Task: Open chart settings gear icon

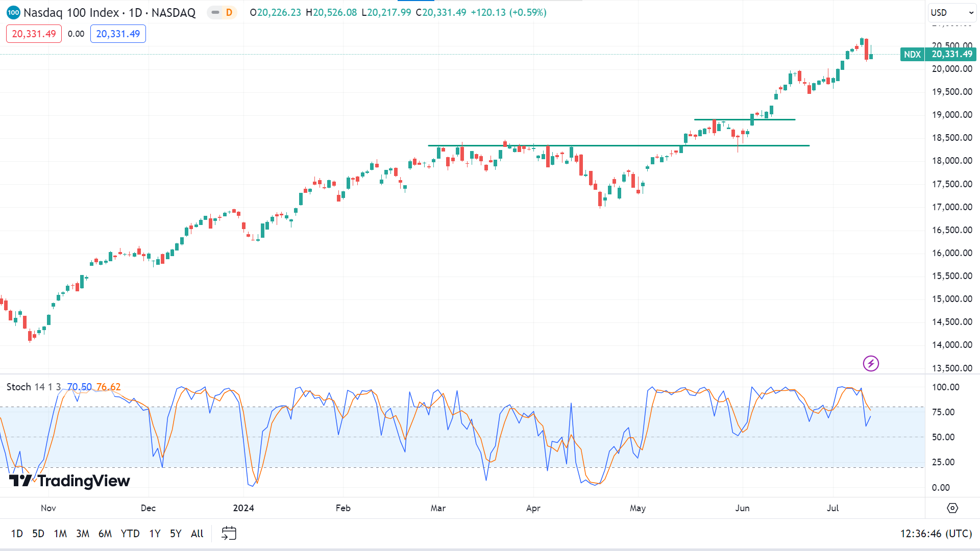Action: (x=952, y=508)
